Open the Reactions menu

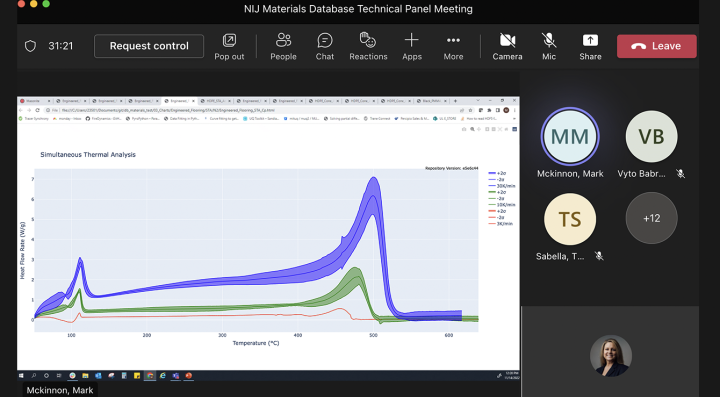tap(368, 47)
